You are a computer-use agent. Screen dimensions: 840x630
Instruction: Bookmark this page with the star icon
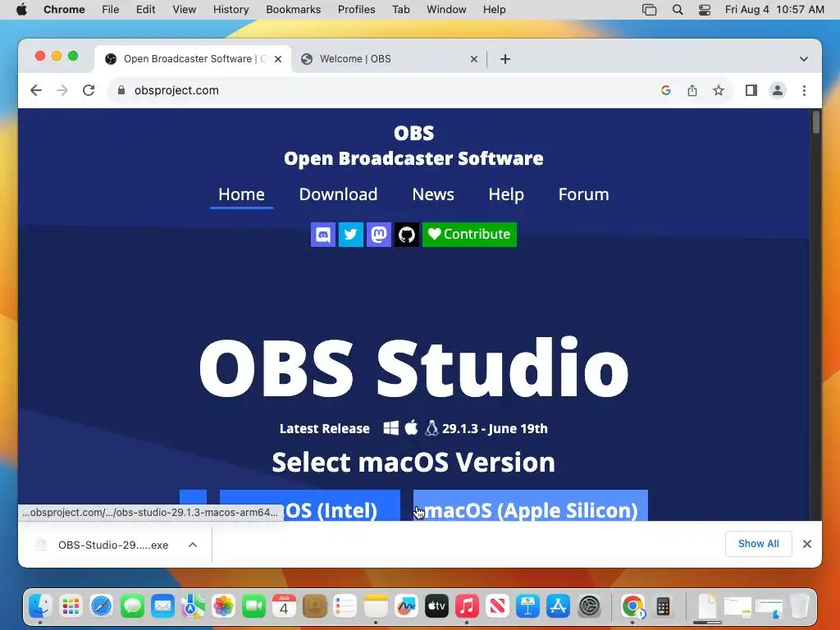click(x=719, y=90)
